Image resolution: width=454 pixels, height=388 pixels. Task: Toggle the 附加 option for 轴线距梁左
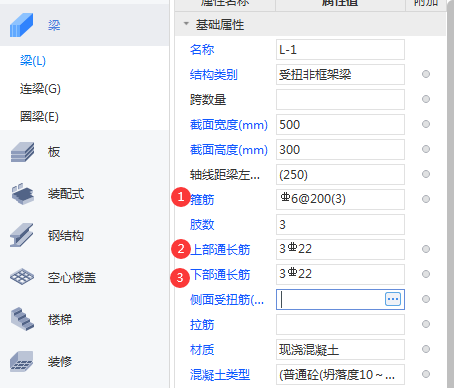click(x=426, y=174)
